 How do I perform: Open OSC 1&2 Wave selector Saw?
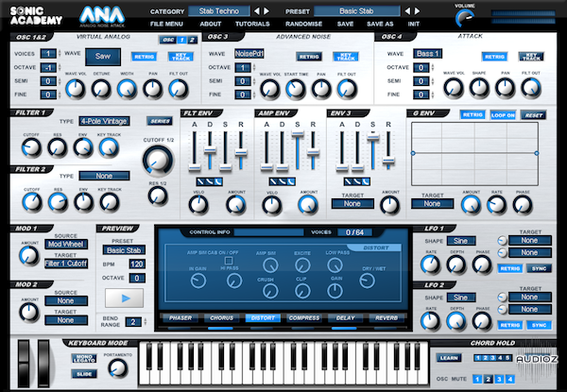103,57
